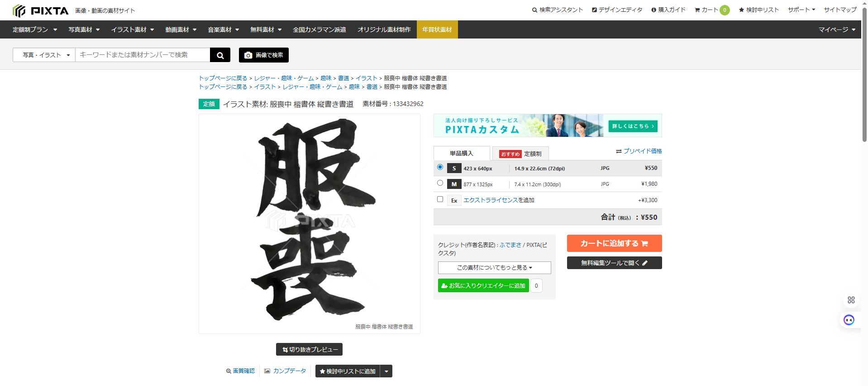Click お気に入りクリエイターに追加 button

click(483, 285)
